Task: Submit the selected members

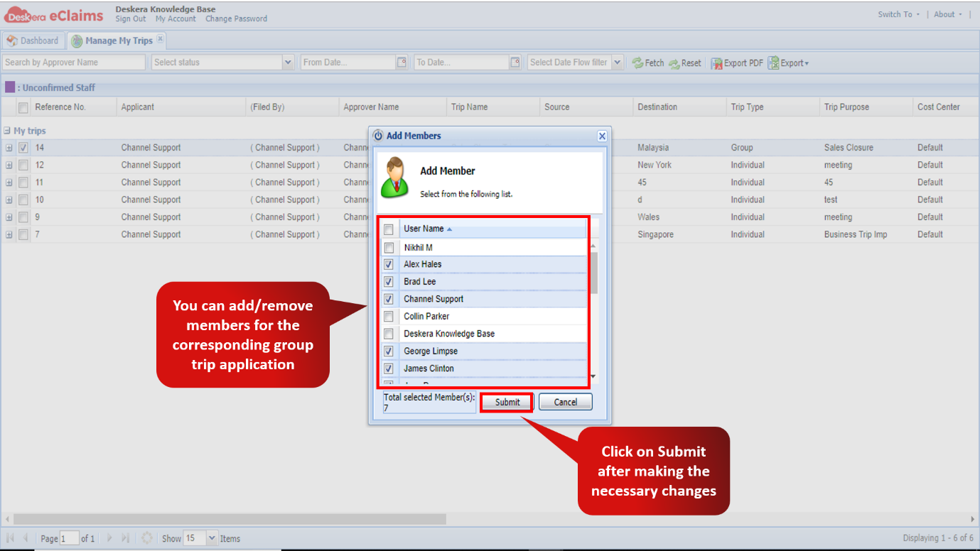Action: click(x=507, y=402)
